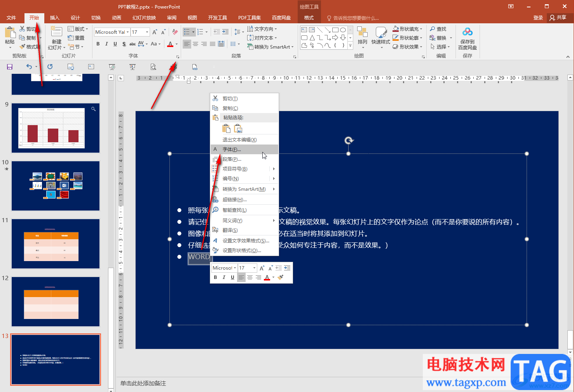Click Keep Source Formatting paste option icon
Image resolution: width=574 pixels, height=392 pixels.
click(226, 129)
